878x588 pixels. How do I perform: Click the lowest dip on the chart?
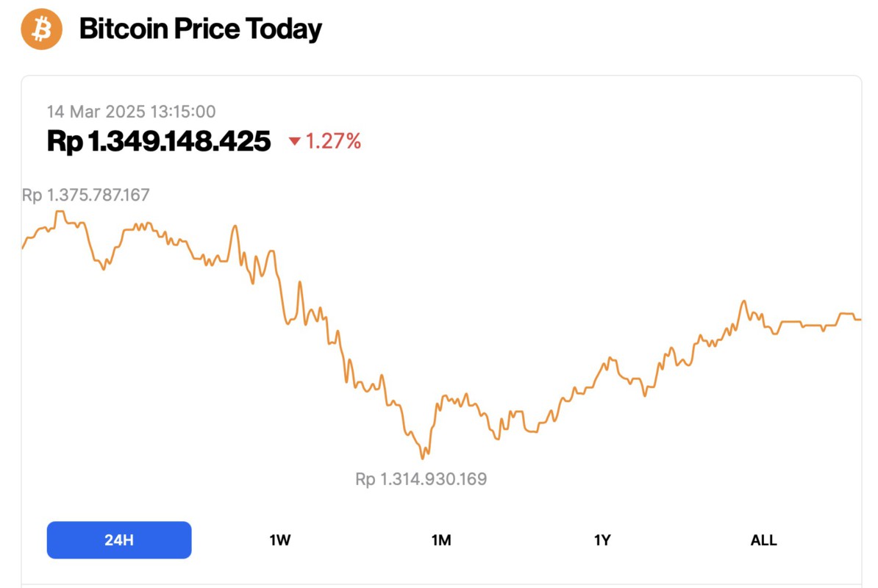click(x=422, y=458)
